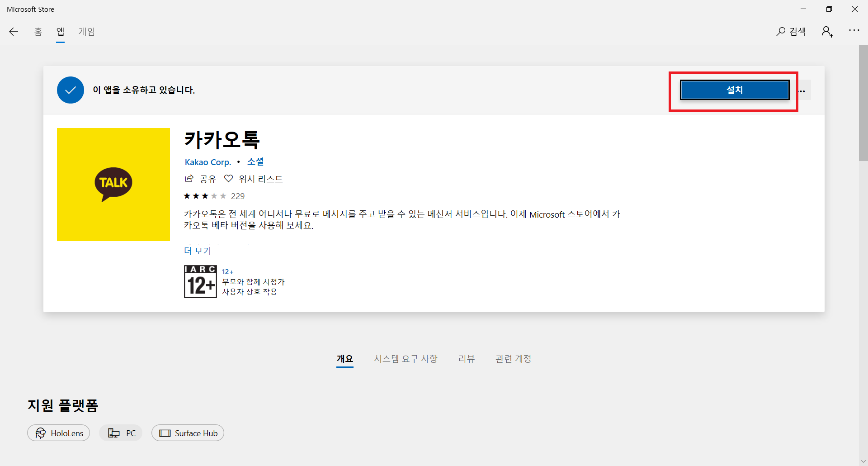
Task: Switch to the 게임 tab
Action: pyautogui.click(x=87, y=32)
